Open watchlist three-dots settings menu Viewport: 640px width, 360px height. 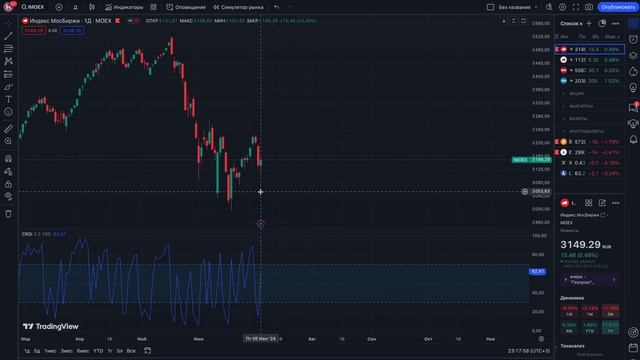616,24
